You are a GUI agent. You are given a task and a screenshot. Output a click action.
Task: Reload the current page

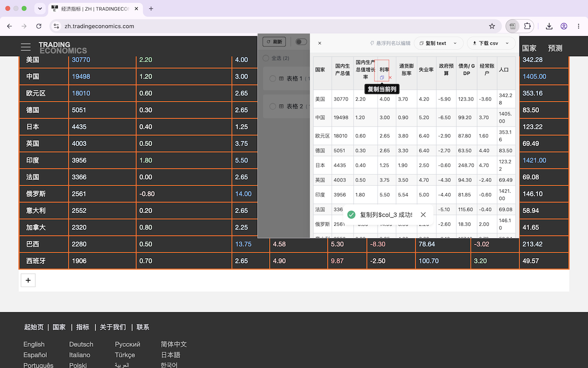39,26
